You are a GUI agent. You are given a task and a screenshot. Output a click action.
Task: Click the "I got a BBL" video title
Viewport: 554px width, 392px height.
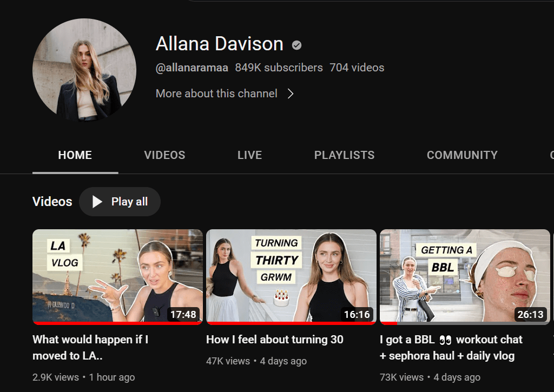pyautogui.click(x=451, y=347)
